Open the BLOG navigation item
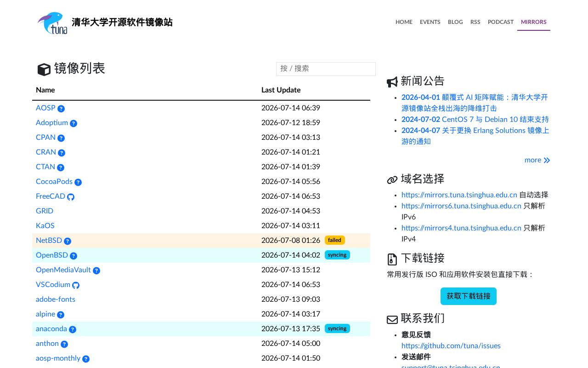 pyautogui.click(x=455, y=22)
